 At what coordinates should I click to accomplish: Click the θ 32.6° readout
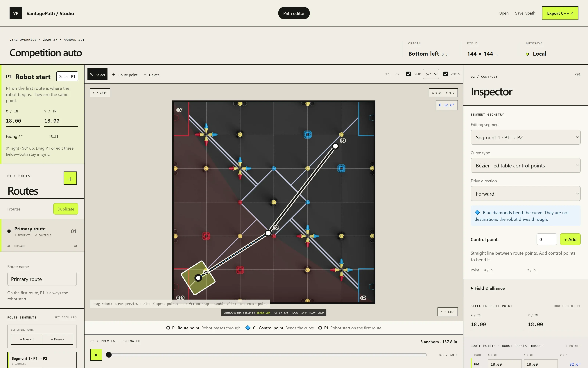(447, 105)
